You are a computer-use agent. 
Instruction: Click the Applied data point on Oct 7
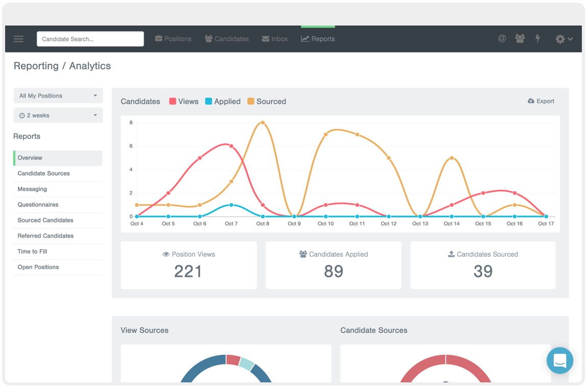(x=231, y=205)
